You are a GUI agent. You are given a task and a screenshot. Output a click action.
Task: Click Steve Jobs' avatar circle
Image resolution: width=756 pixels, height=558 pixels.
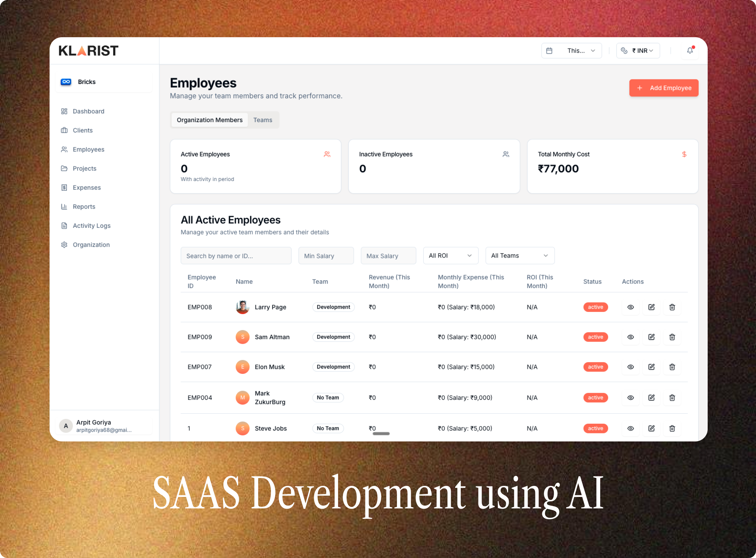[x=242, y=428]
